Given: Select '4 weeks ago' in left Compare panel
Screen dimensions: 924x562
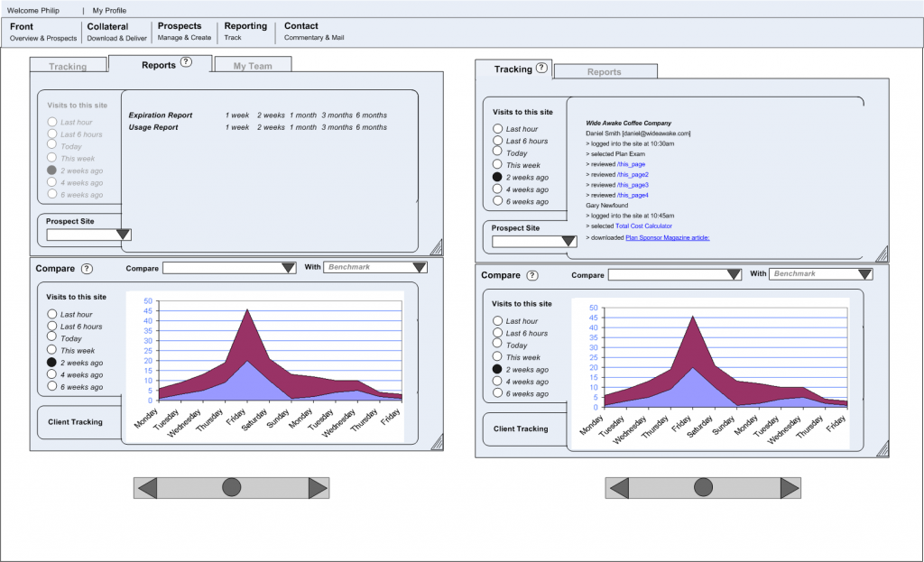Looking at the screenshot, I should (52, 374).
